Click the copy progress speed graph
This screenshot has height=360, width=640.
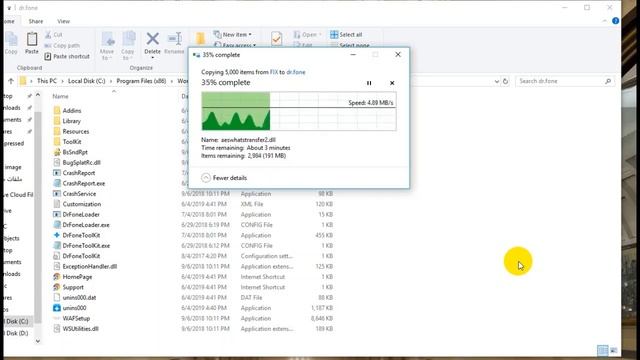299,111
